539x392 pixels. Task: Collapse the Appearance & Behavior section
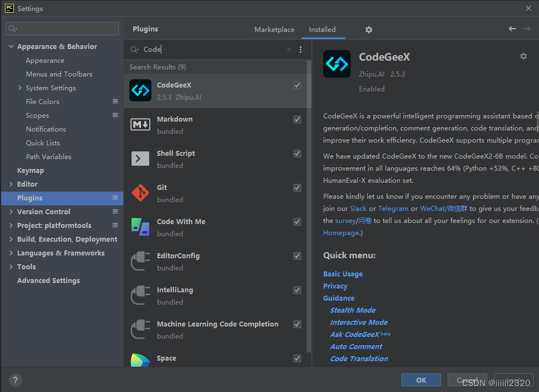(12, 46)
